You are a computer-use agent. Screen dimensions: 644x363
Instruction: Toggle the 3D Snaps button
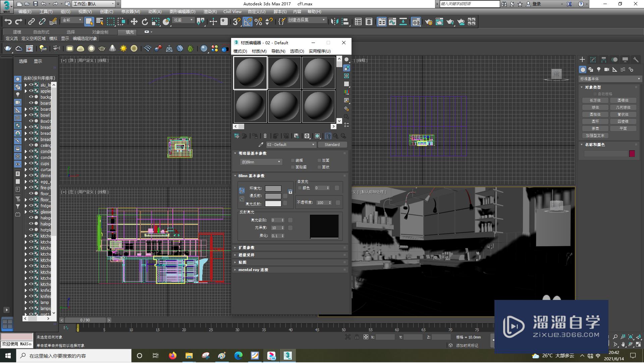(236, 22)
